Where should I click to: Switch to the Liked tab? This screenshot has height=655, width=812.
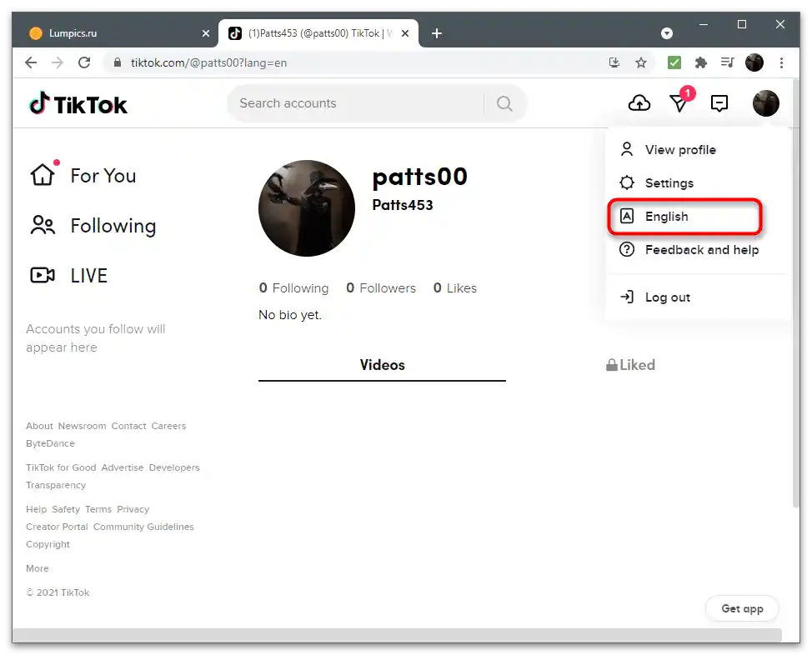pyautogui.click(x=630, y=365)
